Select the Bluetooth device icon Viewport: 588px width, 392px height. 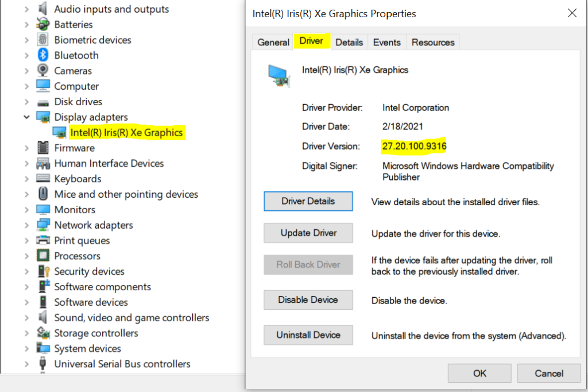click(x=44, y=55)
